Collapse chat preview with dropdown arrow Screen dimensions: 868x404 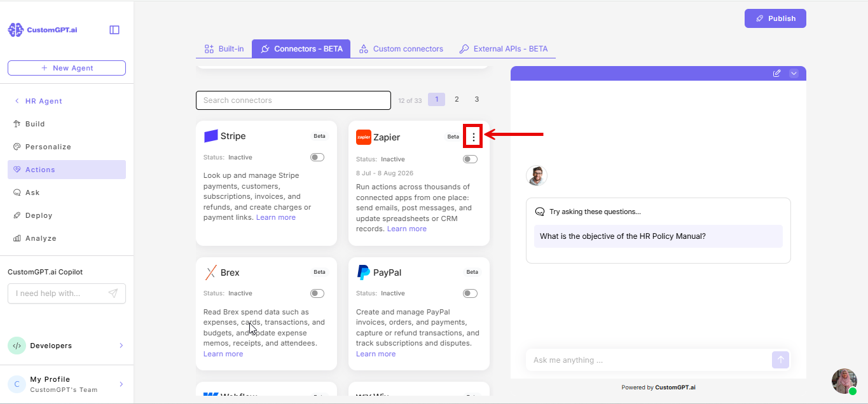(x=794, y=74)
